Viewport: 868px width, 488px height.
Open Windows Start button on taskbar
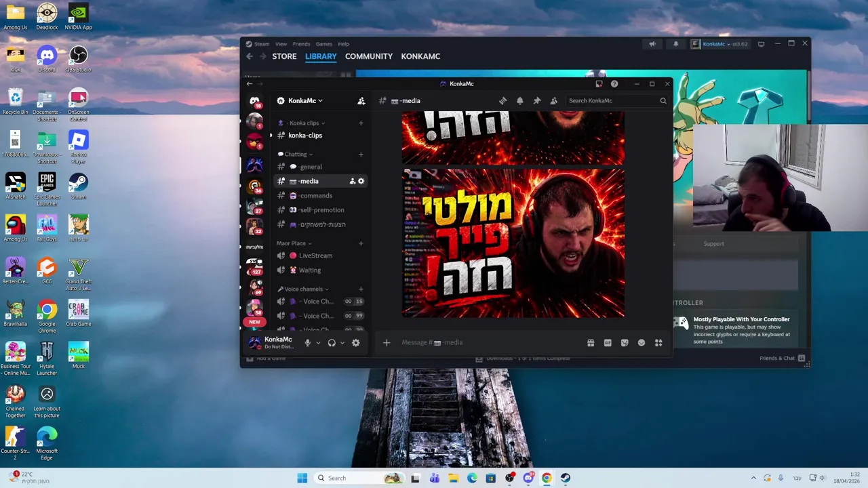tap(302, 479)
